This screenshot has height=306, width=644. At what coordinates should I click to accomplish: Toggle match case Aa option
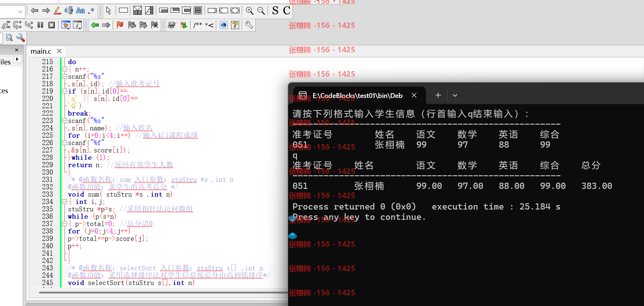click(x=80, y=11)
